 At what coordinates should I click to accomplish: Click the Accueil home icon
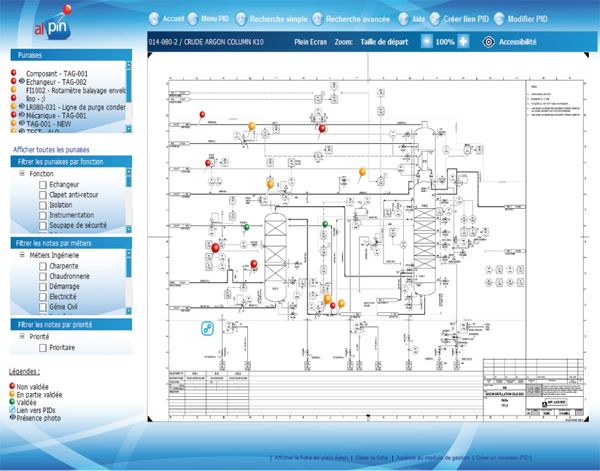point(153,18)
